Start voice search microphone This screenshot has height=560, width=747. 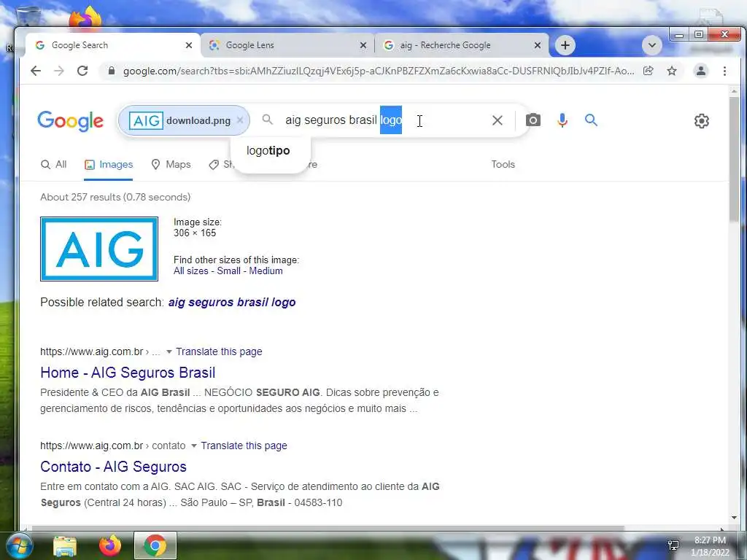click(562, 120)
